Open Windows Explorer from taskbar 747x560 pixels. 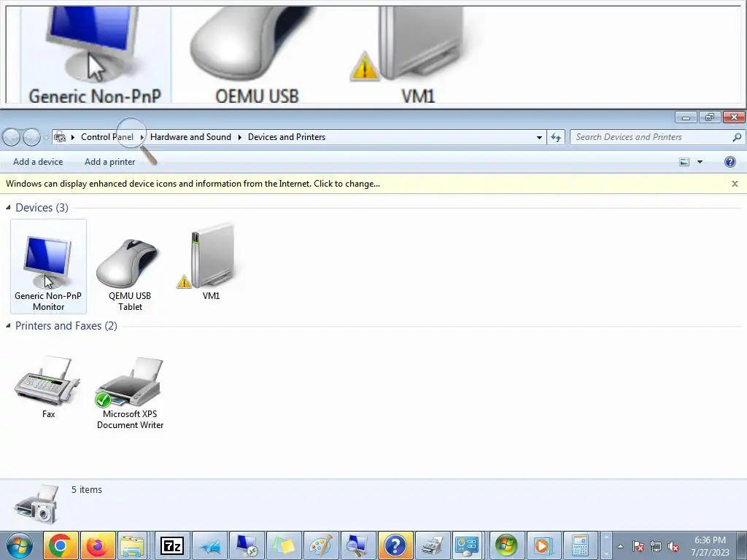click(x=133, y=545)
